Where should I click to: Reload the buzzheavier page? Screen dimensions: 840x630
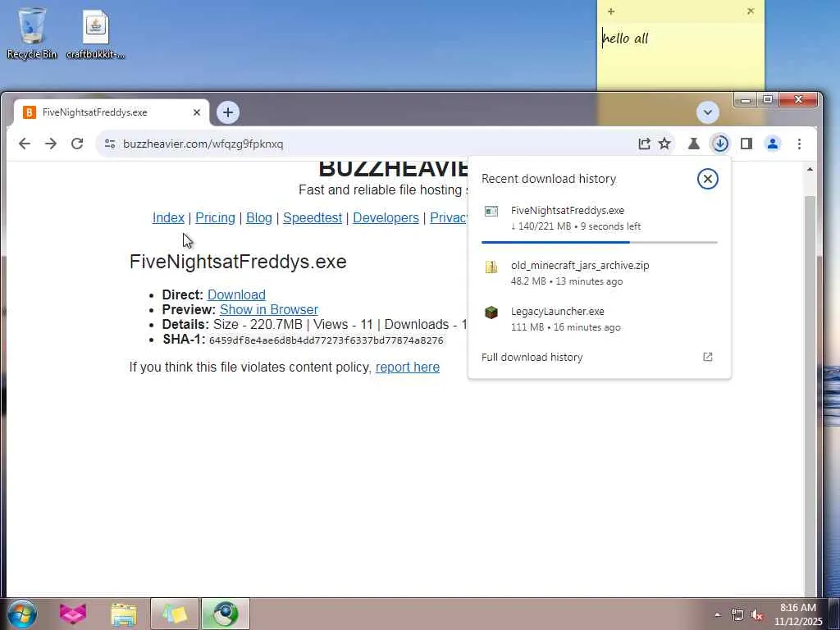pyautogui.click(x=77, y=144)
